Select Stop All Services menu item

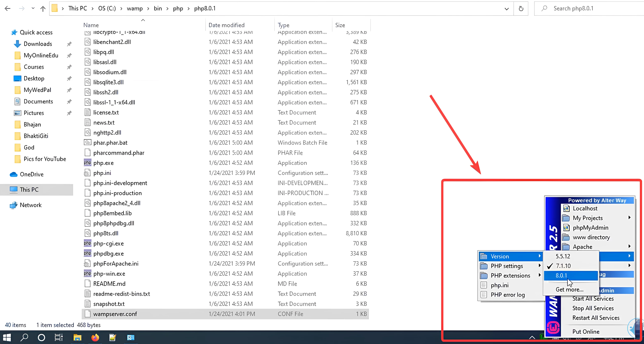(593, 308)
